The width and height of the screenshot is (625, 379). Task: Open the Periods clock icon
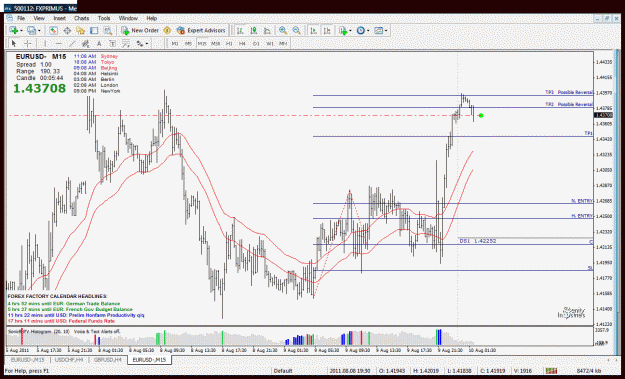(361, 30)
